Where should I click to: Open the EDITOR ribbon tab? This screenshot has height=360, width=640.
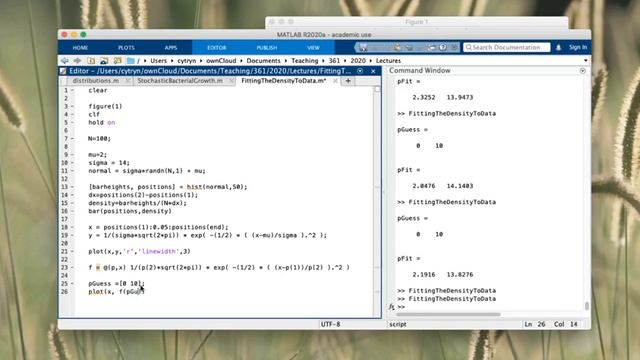216,48
